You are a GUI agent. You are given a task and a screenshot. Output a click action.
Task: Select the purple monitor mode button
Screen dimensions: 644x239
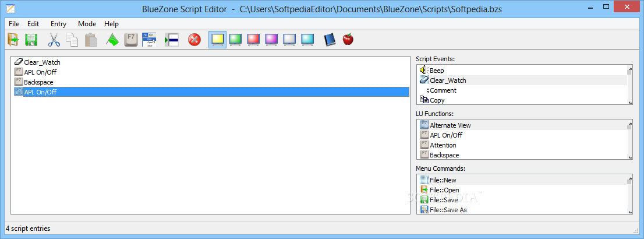272,40
